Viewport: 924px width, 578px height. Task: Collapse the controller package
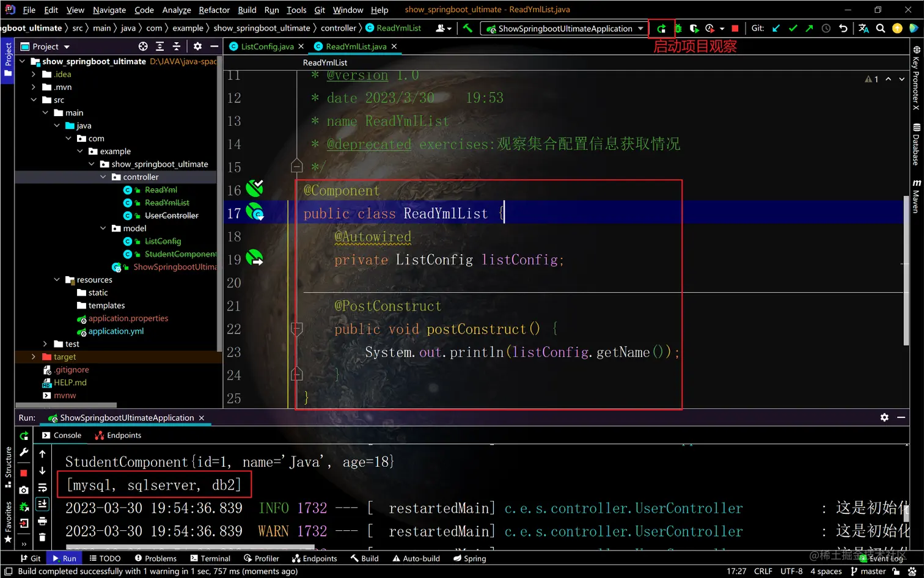[103, 177]
